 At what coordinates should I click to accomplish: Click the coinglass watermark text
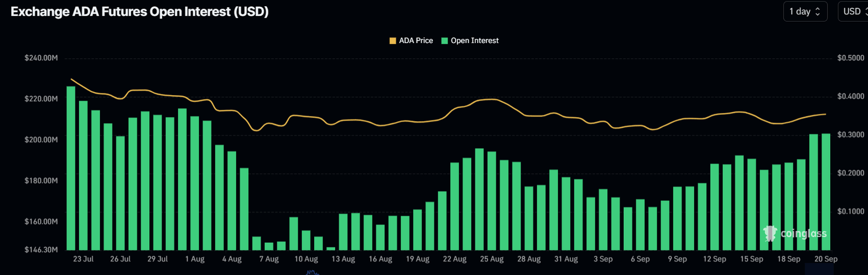[x=803, y=234]
